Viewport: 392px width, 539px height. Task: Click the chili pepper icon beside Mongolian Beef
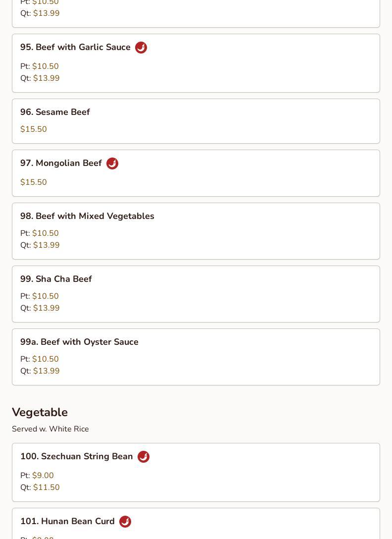[112, 163]
